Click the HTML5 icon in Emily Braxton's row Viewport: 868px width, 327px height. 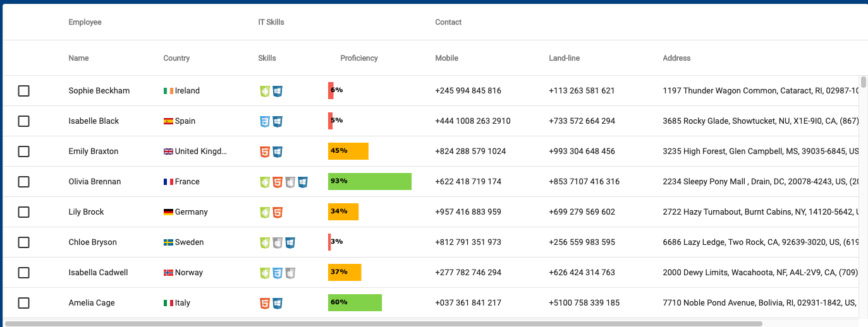(x=265, y=152)
